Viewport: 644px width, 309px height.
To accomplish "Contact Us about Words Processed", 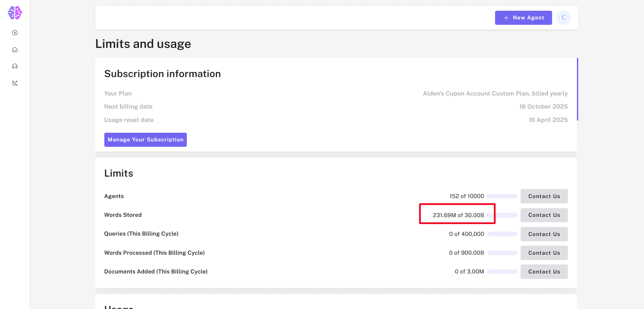I will click(x=544, y=253).
